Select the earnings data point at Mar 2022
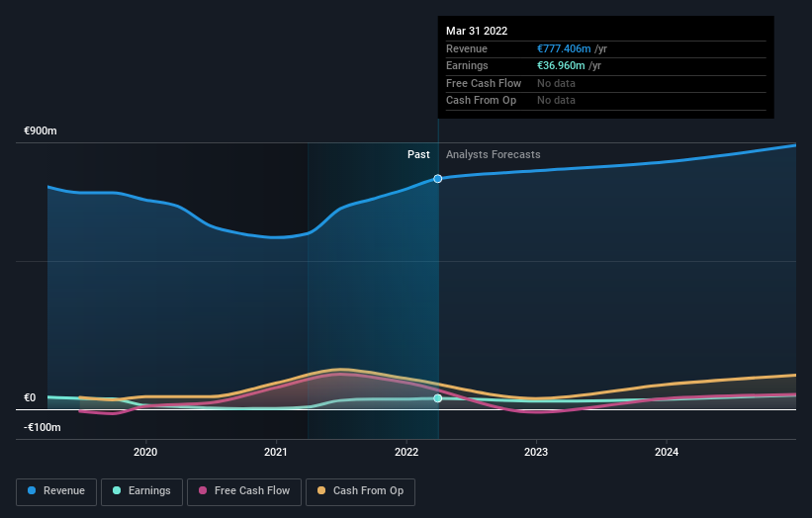 click(437, 398)
